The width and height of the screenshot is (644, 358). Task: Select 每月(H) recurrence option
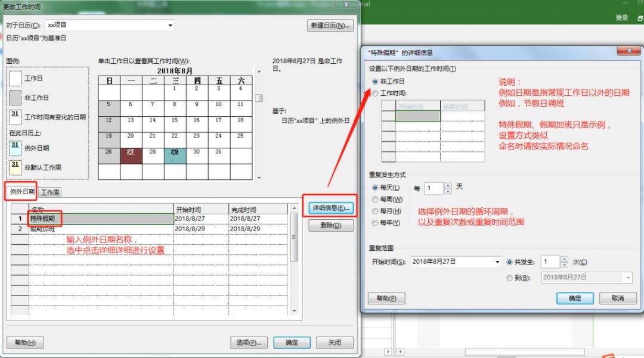[x=374, y=211]
